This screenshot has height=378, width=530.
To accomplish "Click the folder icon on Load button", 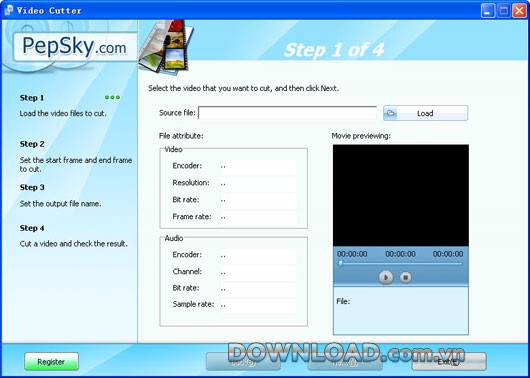I will 391,113.
